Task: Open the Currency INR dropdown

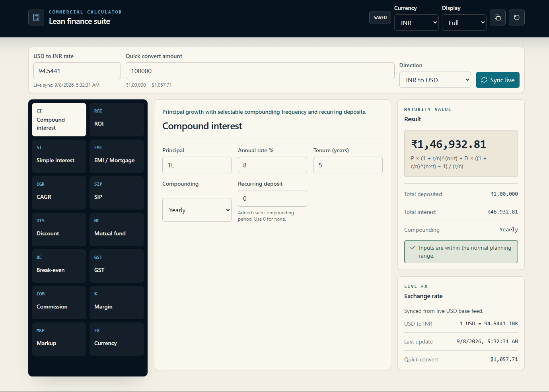Action: point(417,23)
